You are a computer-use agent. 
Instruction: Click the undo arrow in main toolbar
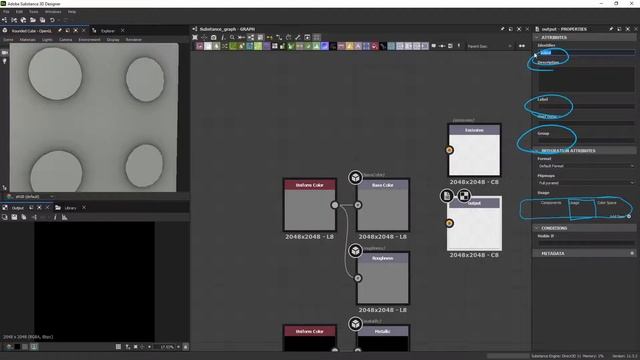point(52,20)
